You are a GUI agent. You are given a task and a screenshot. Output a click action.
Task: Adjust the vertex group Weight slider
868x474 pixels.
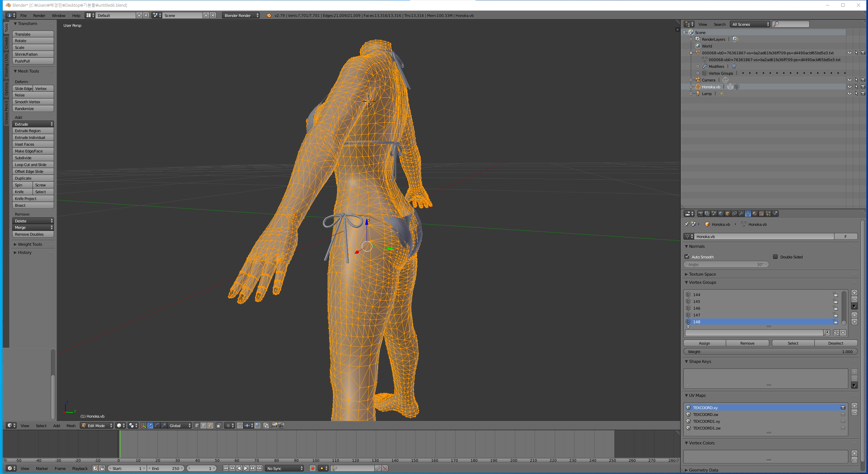click(770, 351)
